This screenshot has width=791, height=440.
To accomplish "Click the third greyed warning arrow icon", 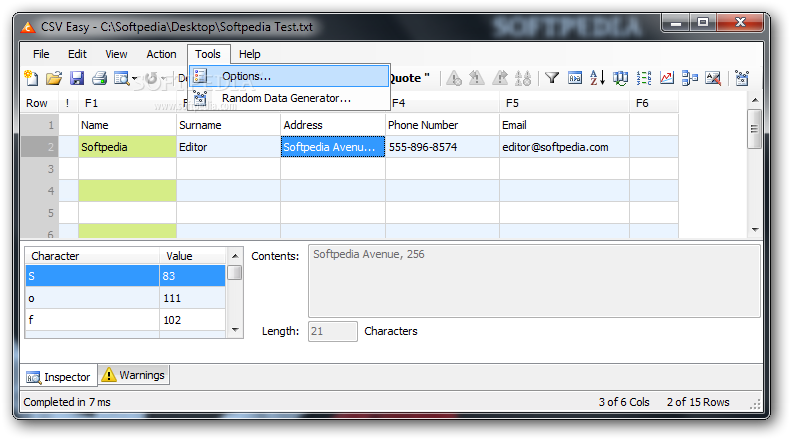I will point(499,78).
